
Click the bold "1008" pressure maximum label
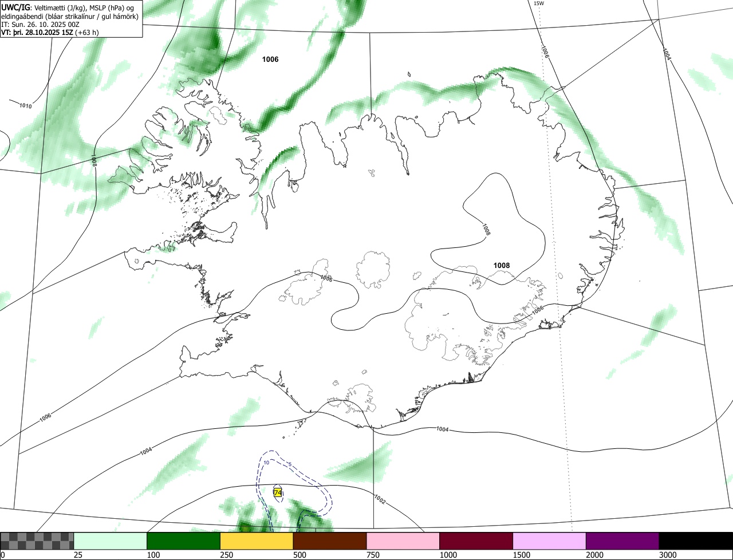[502, 265]
